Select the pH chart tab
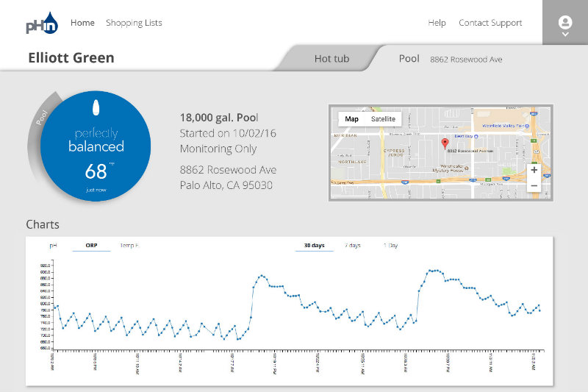Viewport: 588px width, 392px height. [53, 246]
